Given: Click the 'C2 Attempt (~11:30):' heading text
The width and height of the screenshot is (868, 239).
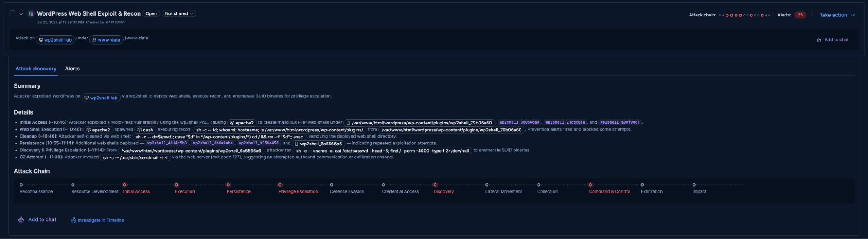Looking at the screenshot, I should (x=41, y=157).
